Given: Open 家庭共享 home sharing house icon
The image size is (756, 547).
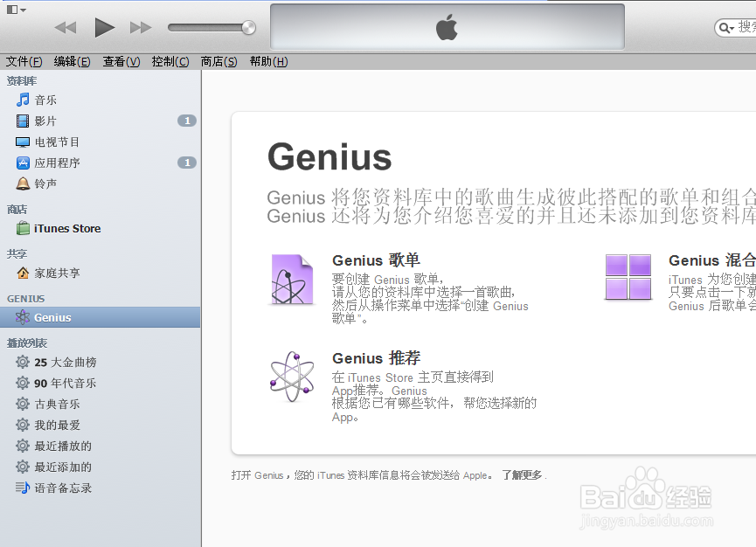Looking at the screenshot, I should pos(23,273).
